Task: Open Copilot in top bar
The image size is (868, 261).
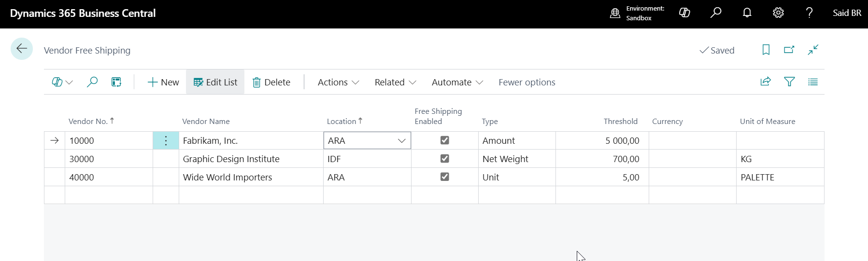Action: click(684, 13)
